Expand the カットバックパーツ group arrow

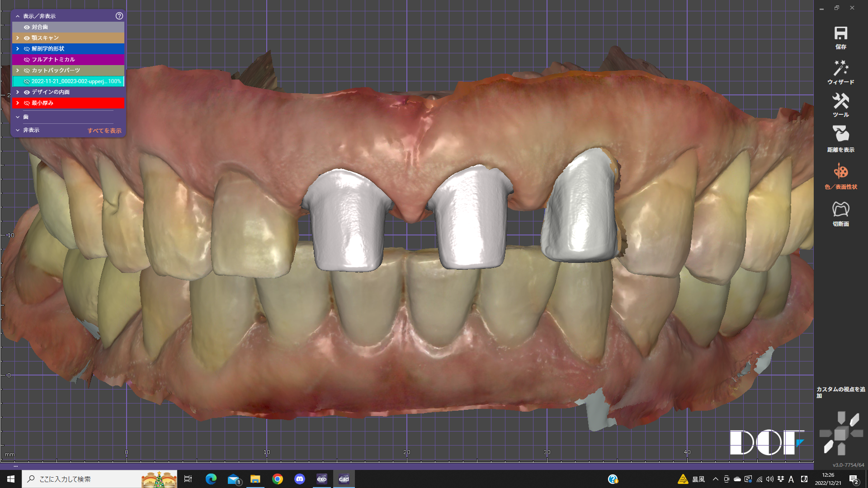tap(18, 70)
